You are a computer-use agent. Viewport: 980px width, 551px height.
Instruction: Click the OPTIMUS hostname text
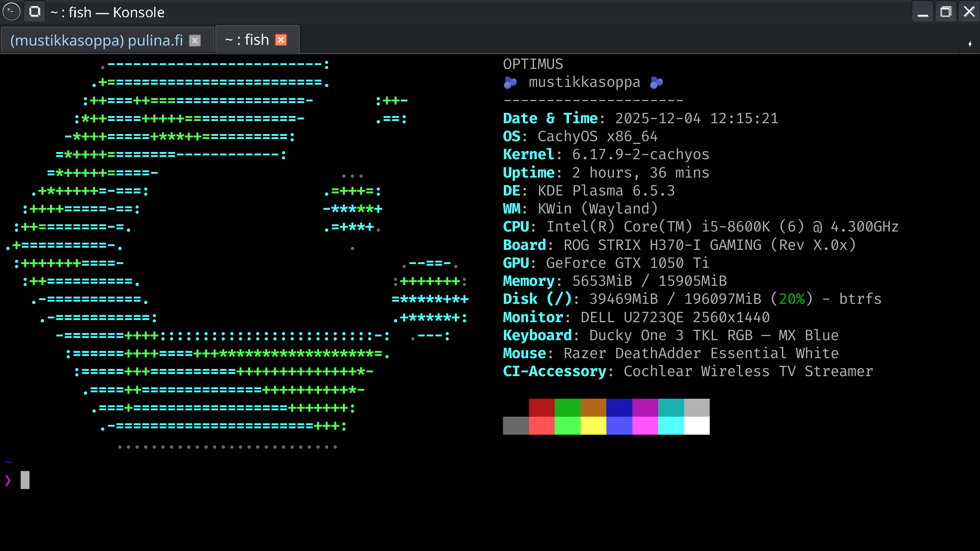click(x=533, y=64)
